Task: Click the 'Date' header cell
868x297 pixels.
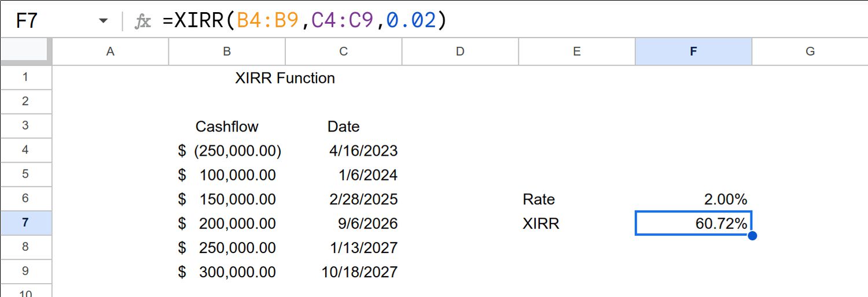Action: [344, 126]
